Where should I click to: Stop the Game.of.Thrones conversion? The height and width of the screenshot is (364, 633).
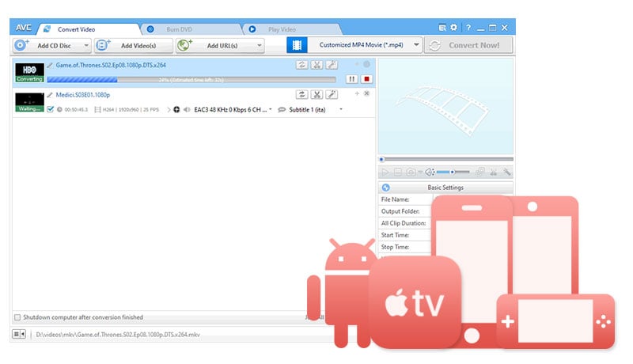pyautogui.click(x=366, y=79)
